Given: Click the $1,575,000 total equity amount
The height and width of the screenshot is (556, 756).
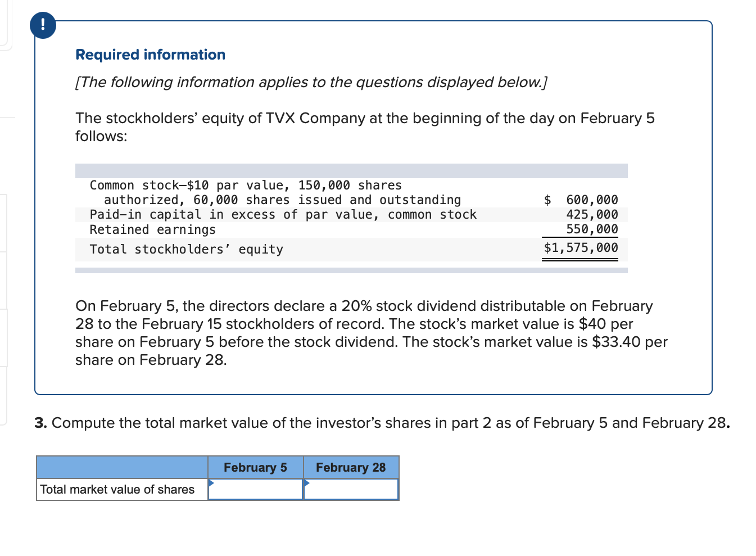Looking at the screenshot, I should tap(581, 247).
